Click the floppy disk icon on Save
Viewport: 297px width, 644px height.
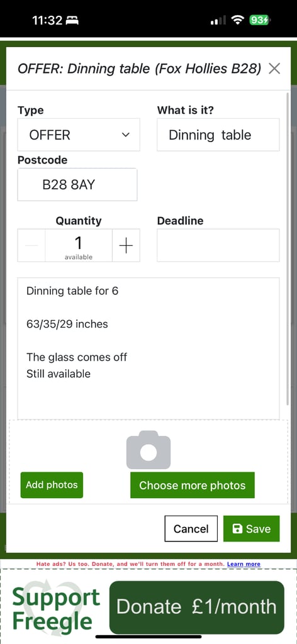237,529
